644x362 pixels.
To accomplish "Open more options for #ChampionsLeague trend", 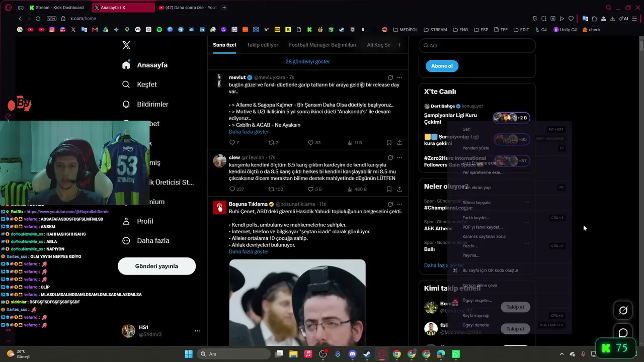I will 527,202.
